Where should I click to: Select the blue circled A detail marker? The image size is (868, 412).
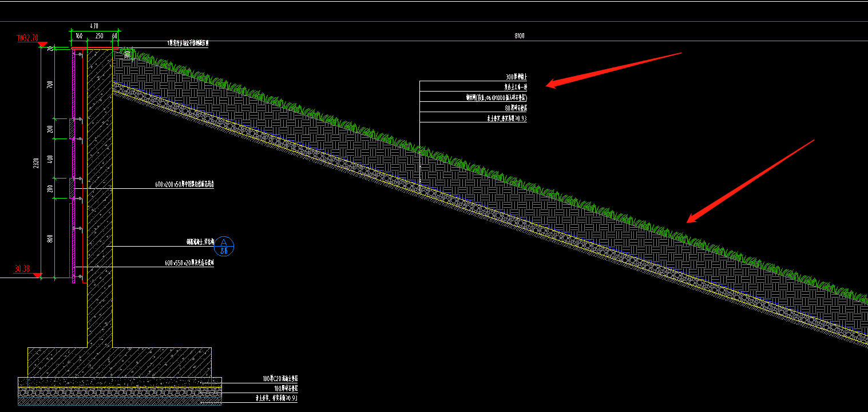point(224,246)
